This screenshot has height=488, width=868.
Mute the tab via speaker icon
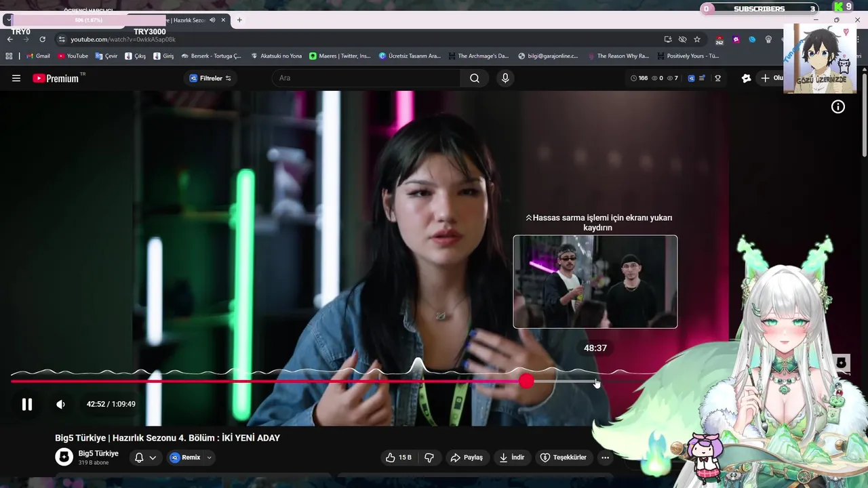(x=212, y=20)
